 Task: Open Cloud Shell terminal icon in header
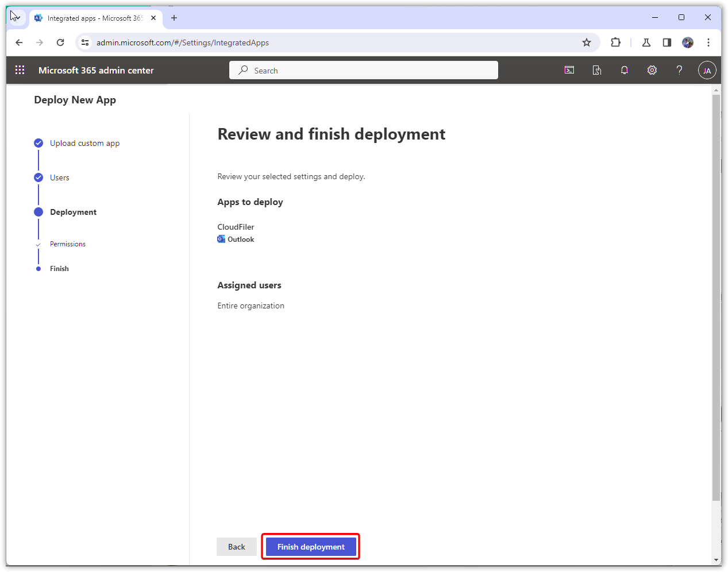tap(569, 70)
